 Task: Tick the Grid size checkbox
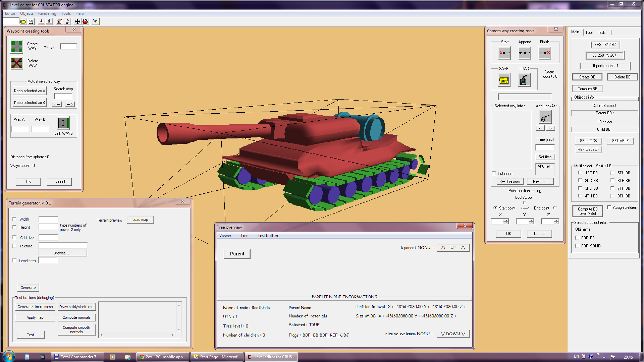point(14,237)
